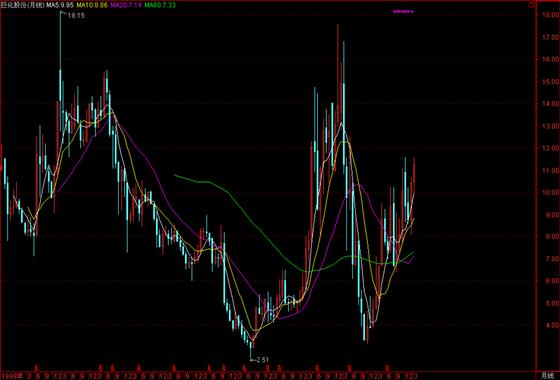Click the 18.00 price axis label
The image size is (560, 380).
(x=550, y=15)
